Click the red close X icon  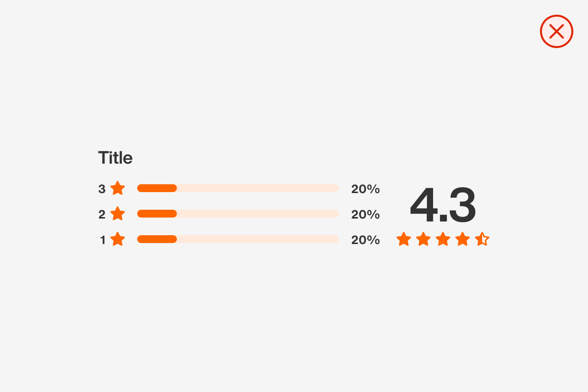click(x=556, y=31)
